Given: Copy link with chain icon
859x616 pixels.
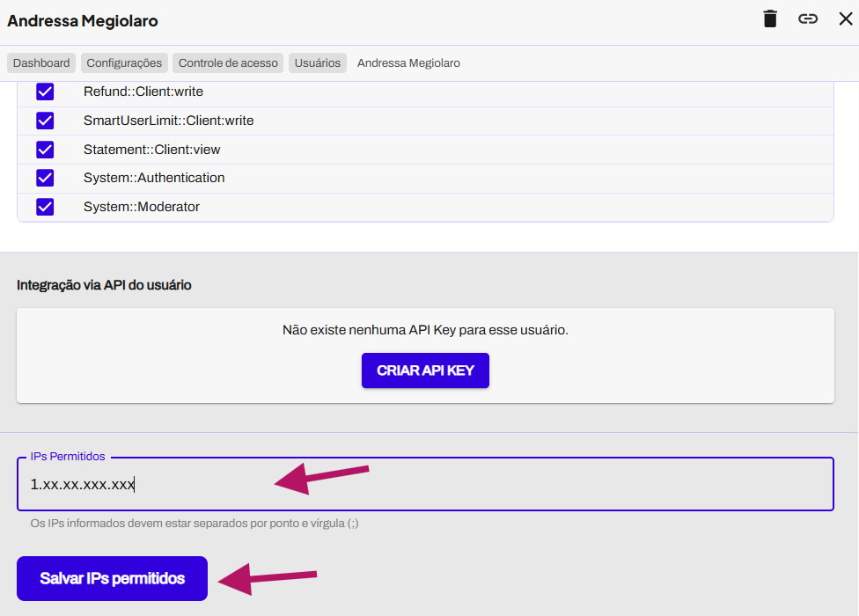Looking at the screenshot, I should [x=807, y=18].
